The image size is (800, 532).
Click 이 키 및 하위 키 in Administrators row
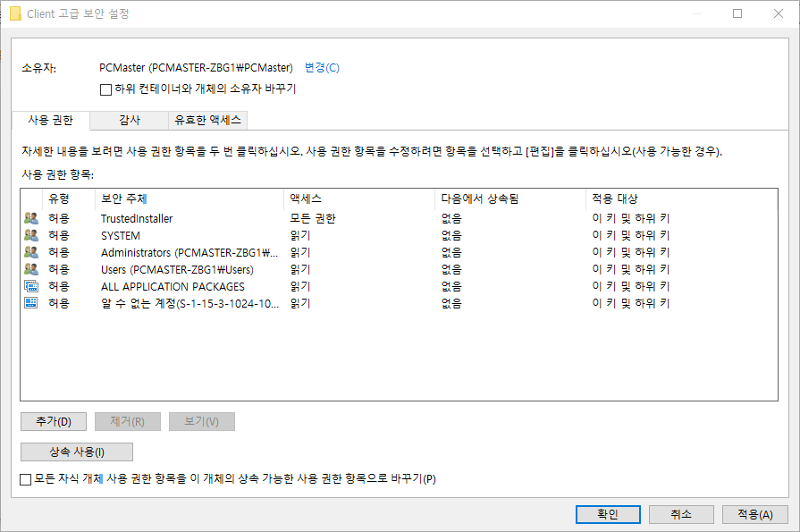(x=630, y=252)
